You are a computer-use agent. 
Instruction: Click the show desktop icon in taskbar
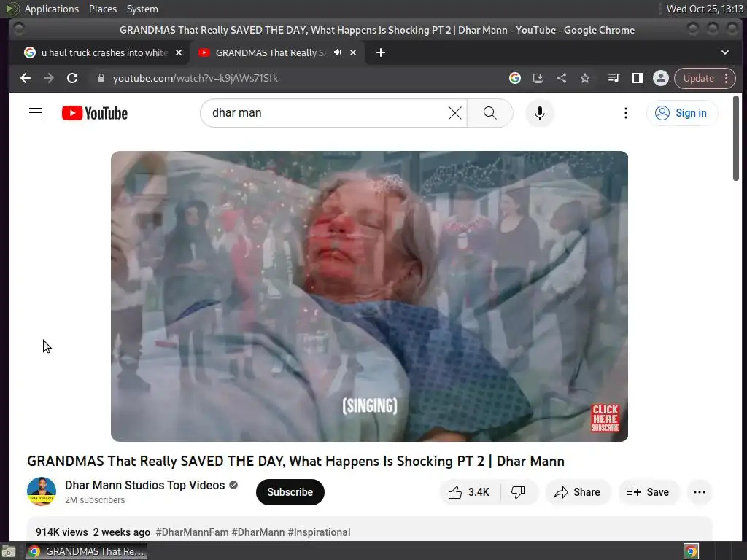tap(9, 551)
